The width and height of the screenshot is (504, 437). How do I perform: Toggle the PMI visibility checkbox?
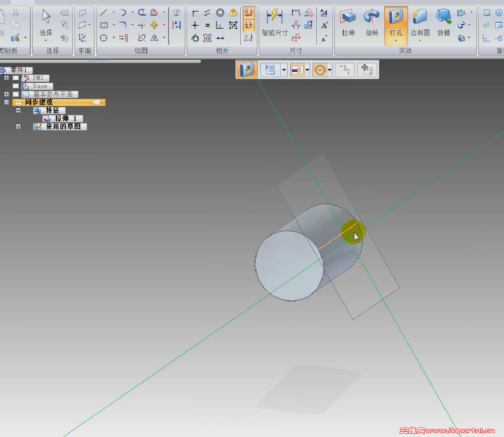coord(15,78)
